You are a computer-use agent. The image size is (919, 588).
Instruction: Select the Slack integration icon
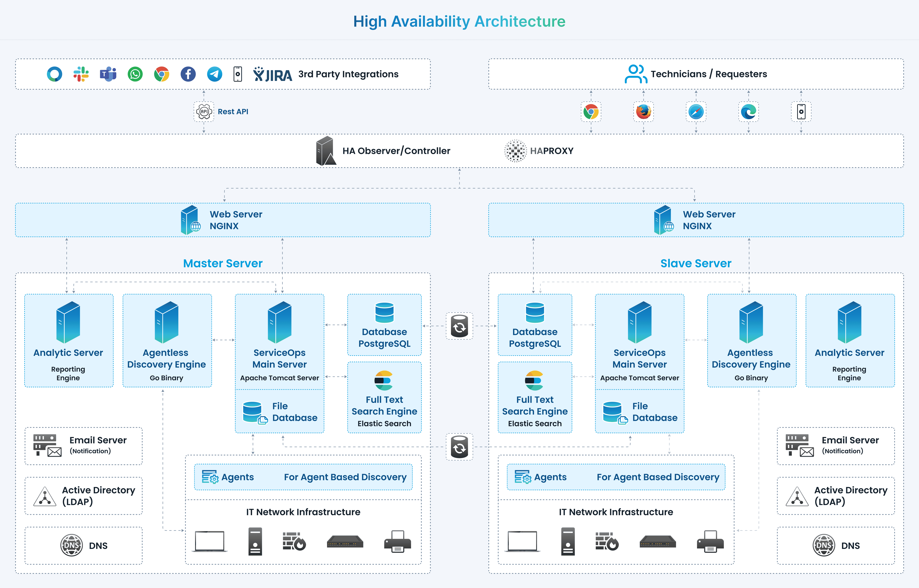(81, 74)
